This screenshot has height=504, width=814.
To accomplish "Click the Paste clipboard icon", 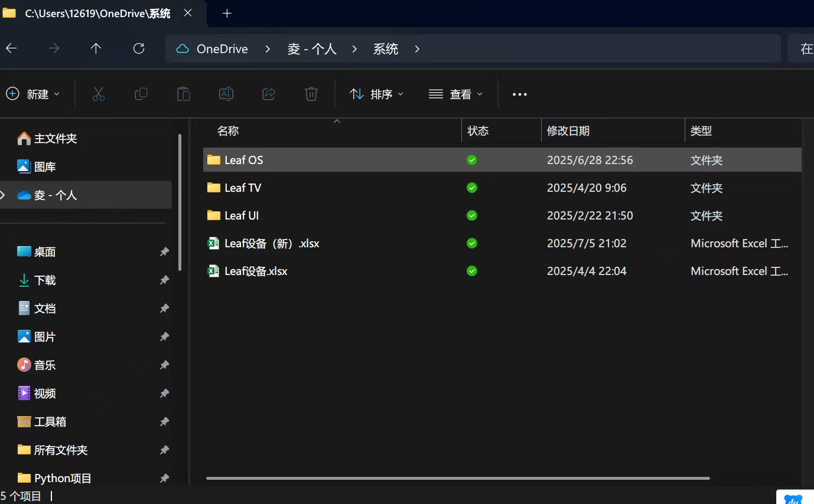I will click(184, 94).
